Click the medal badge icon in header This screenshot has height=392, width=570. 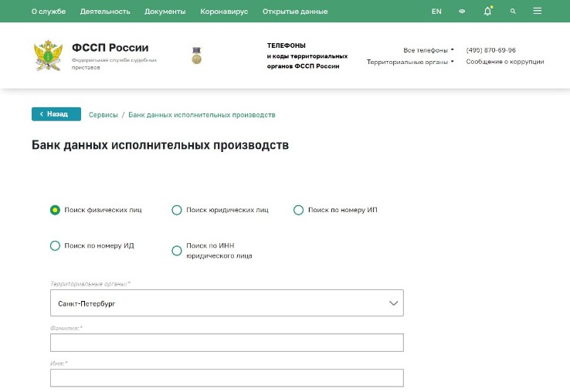(196, 56)
